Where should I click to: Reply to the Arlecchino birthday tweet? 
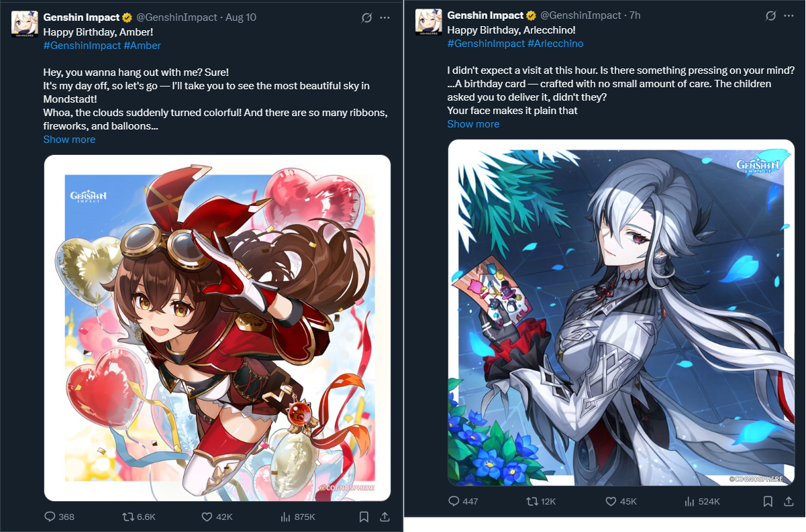[463, 501]
